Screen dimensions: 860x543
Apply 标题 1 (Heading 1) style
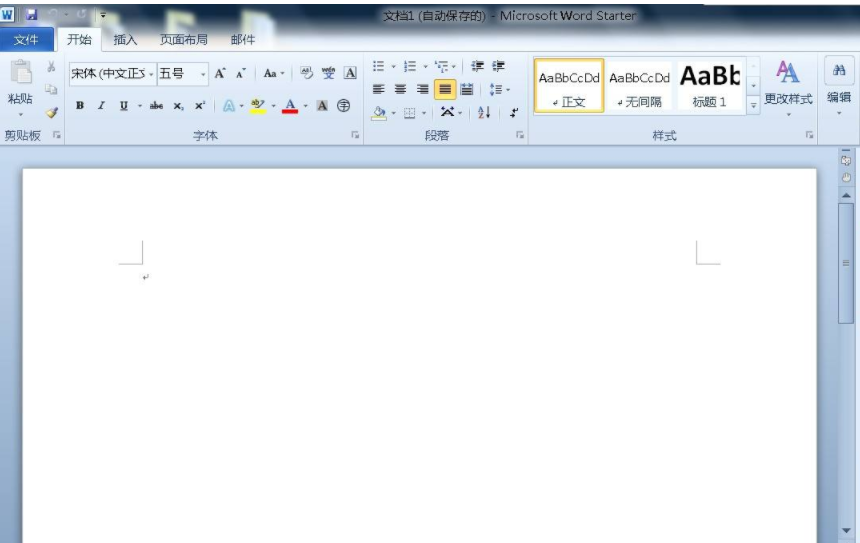[x=710, y=86]
